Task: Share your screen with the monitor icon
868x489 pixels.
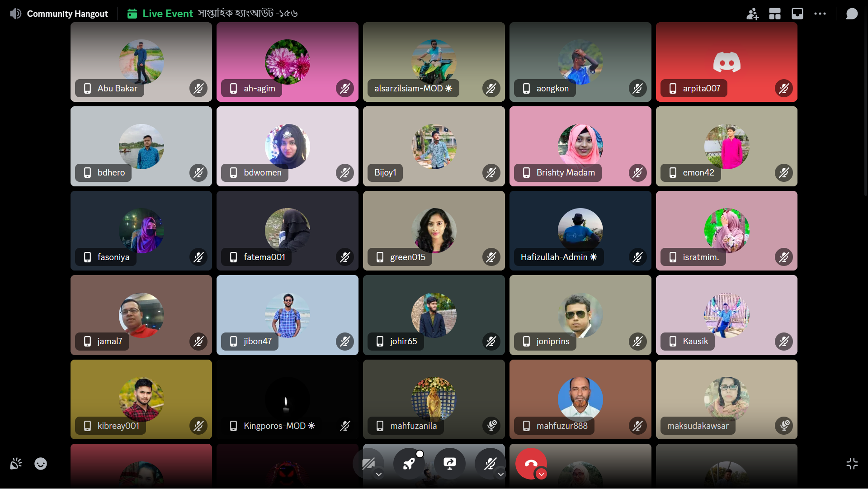Action: [450, 464]
